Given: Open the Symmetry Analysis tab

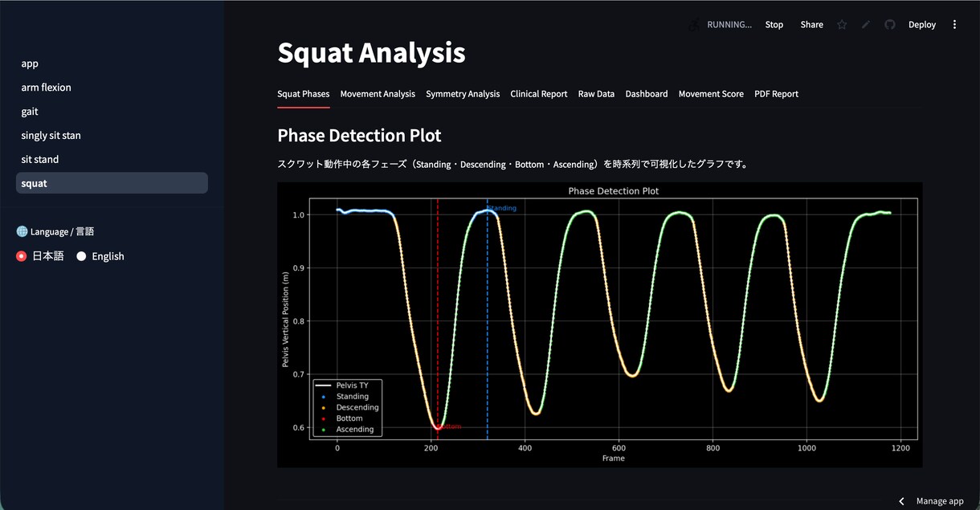Looking at the screenshot, I should click(463, 94).
